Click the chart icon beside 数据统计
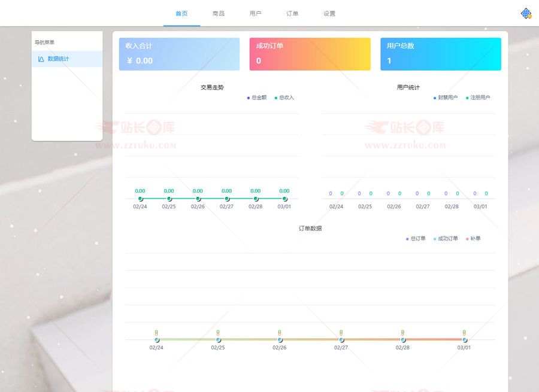Screen dimensions: 539x392 41,59
